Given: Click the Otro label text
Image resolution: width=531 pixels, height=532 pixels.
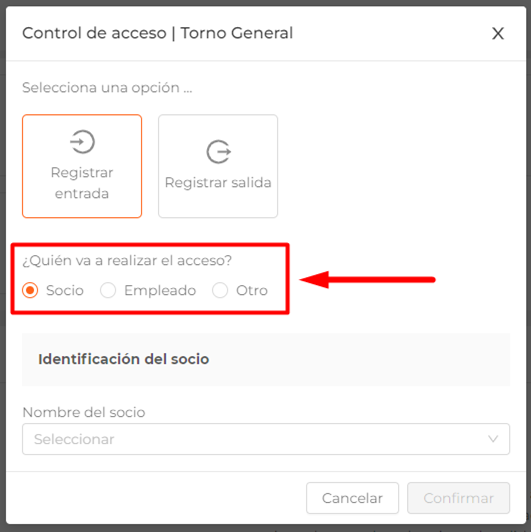Looking at the screenshot, I should (252, 290).
